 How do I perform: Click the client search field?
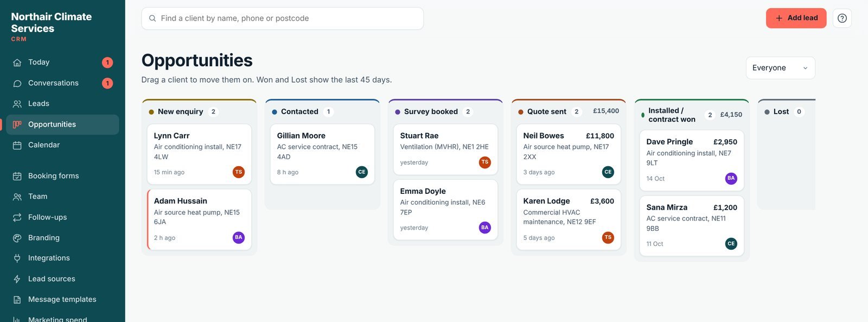(x=282, y=18)
